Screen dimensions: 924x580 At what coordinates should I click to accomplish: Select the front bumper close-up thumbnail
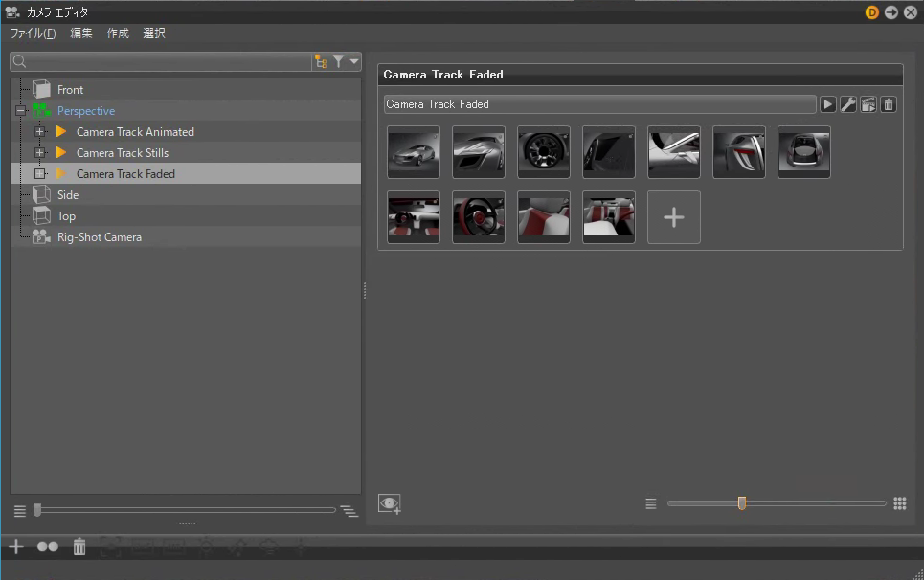[x=479, y=152]
